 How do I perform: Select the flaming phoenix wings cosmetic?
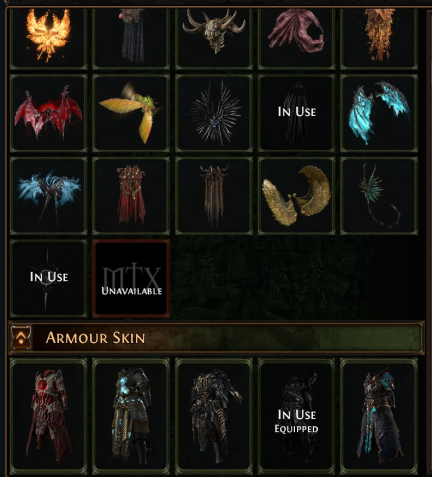coord(49,37)
